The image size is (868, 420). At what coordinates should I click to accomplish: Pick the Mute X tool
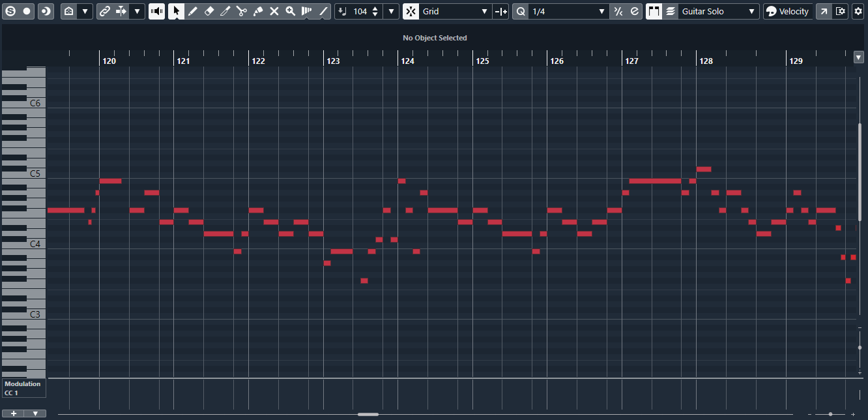274,12
